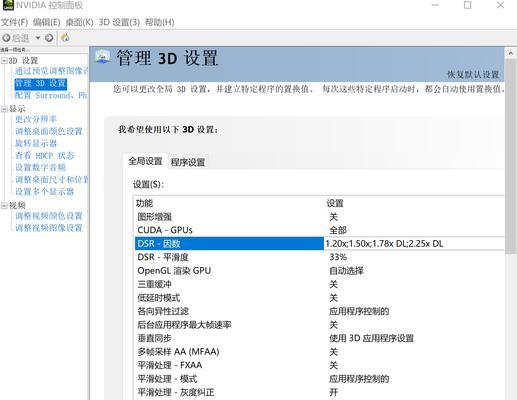Open 调整视频图像设置 page

click(49, 228)
